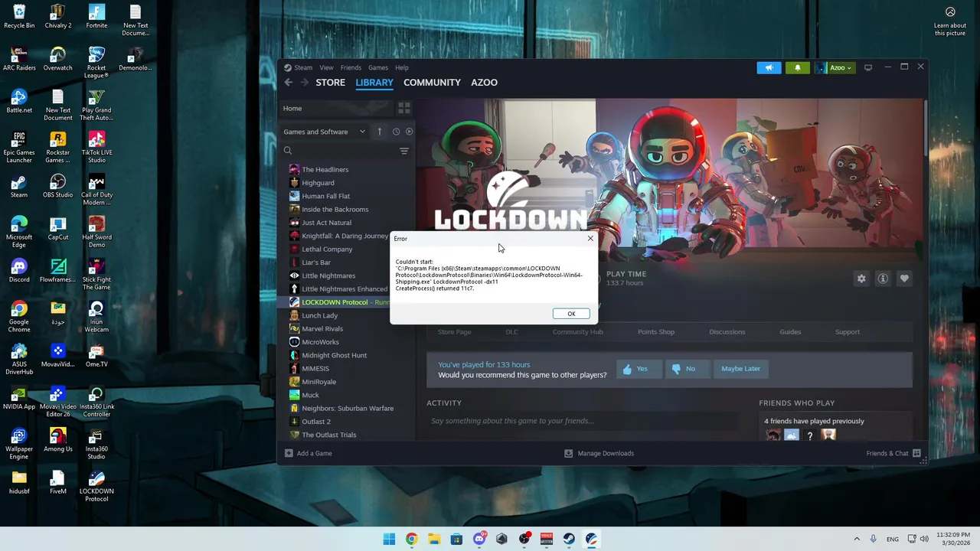
Task: Switch Steam to Big Picture mode icon
Action: pos(868,67)
